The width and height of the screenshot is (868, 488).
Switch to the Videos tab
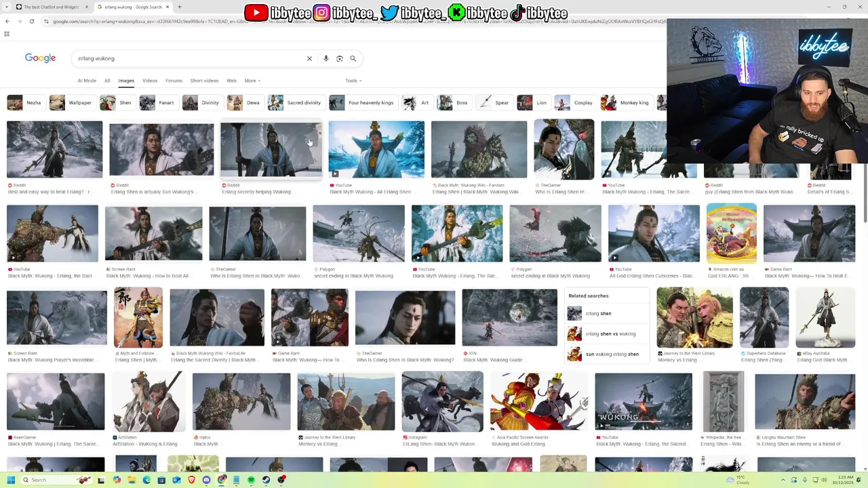(150, 81)
